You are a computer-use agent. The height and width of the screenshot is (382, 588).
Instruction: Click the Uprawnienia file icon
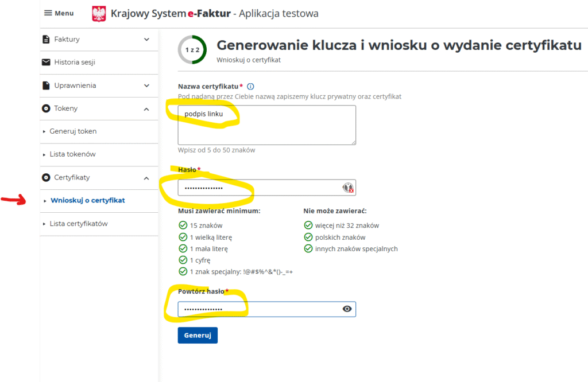(47, 85)
